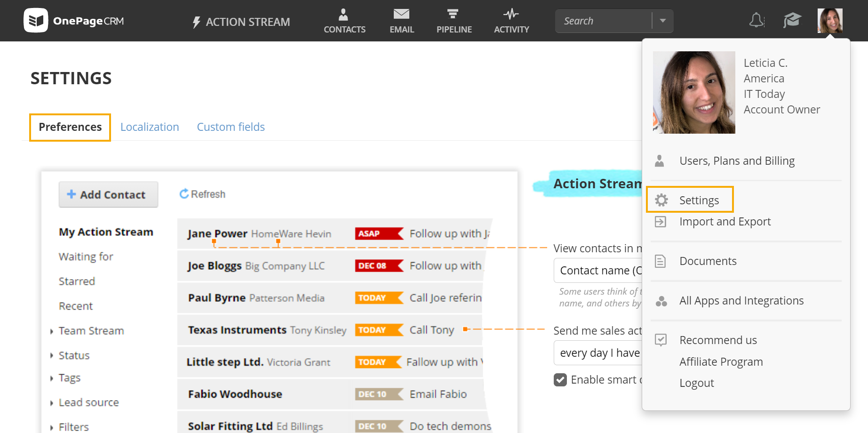The height and width of the screenshot is (433, 868).
Task: Click Logout
Action: pyautogui.click(x=696, y=383)
